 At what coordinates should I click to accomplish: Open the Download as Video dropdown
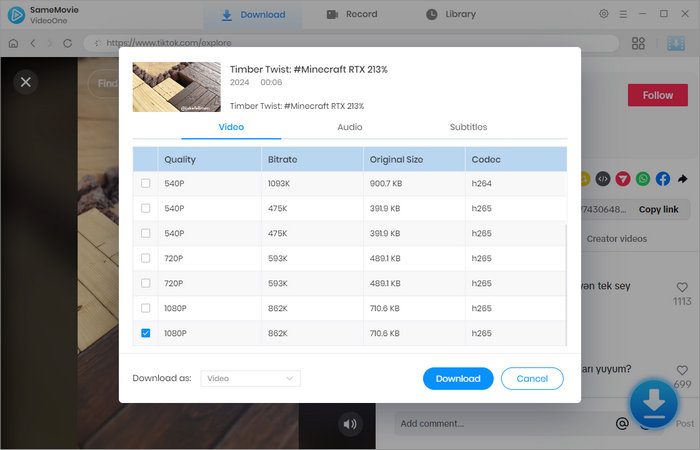coord(250,379)
